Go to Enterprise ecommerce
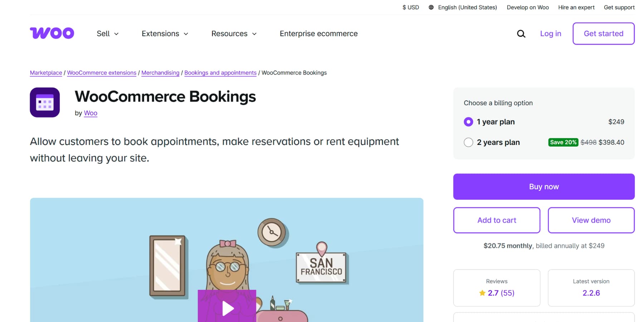The height and width of the screenshot is (322, 644). point(318,33)
